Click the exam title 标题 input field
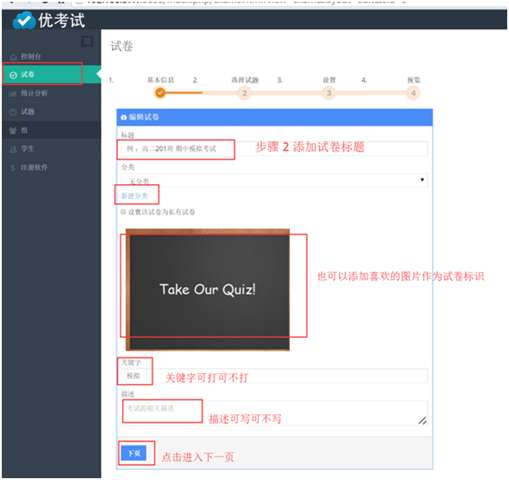509x480 pixels. tap(273, 149)
